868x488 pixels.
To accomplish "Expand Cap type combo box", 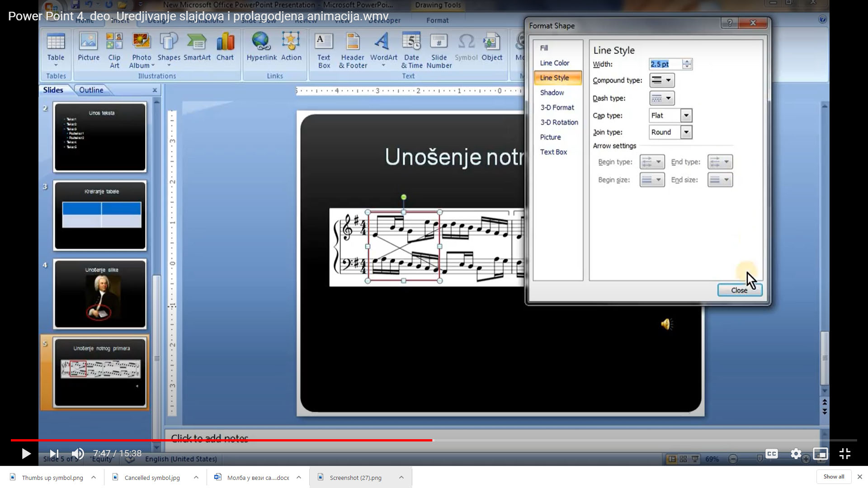I will click(x=686, y=116).
